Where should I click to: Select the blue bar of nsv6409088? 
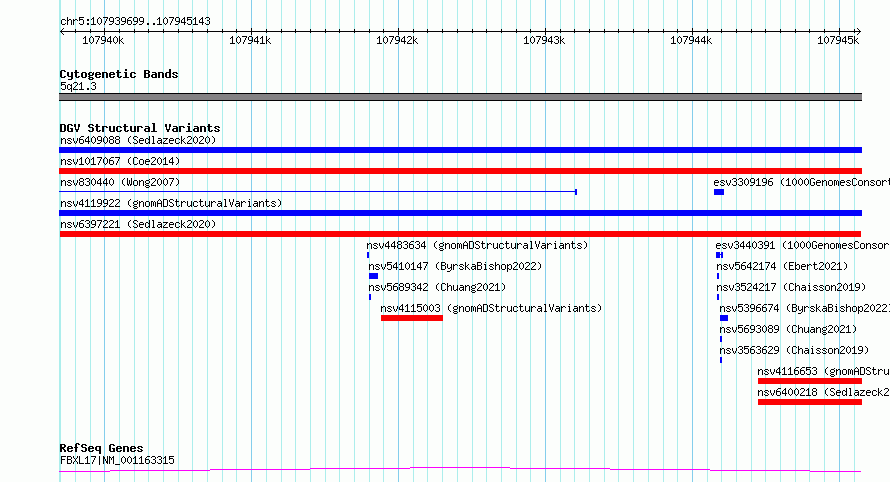click(460, 150)
